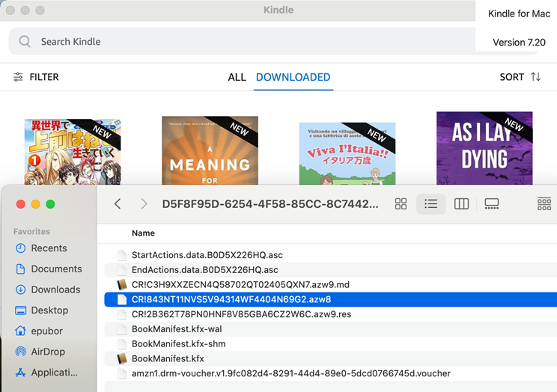Select StartActions.data.B0D5X226HQ.asc file
This screenshot has width=557, height=392.
pyautogui.click(x=331, y=255)
